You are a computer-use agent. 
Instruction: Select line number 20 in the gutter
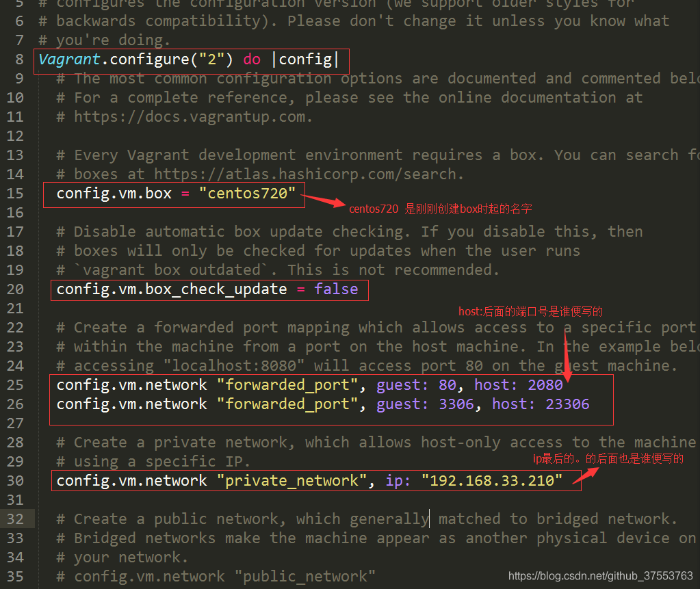tap(15, 289)
